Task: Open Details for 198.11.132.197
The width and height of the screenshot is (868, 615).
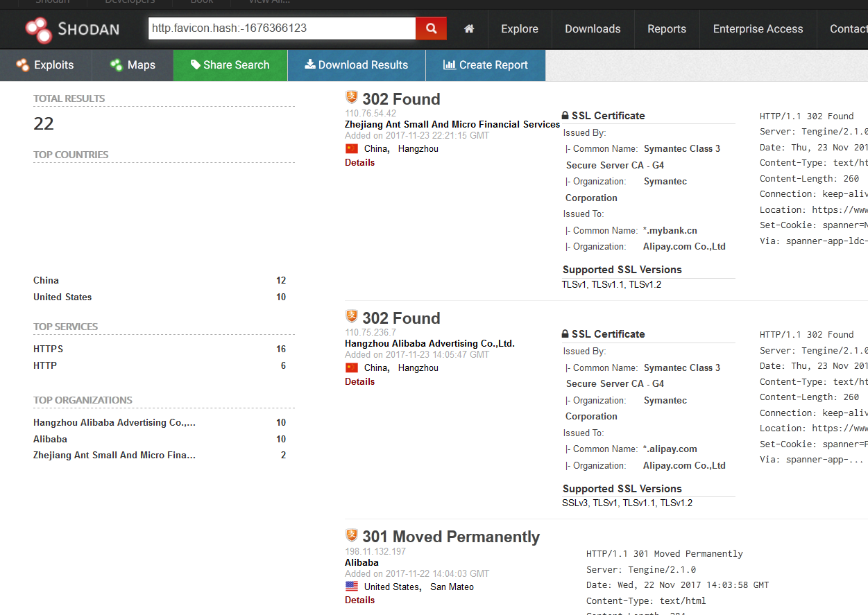Action: click(359, 600)
